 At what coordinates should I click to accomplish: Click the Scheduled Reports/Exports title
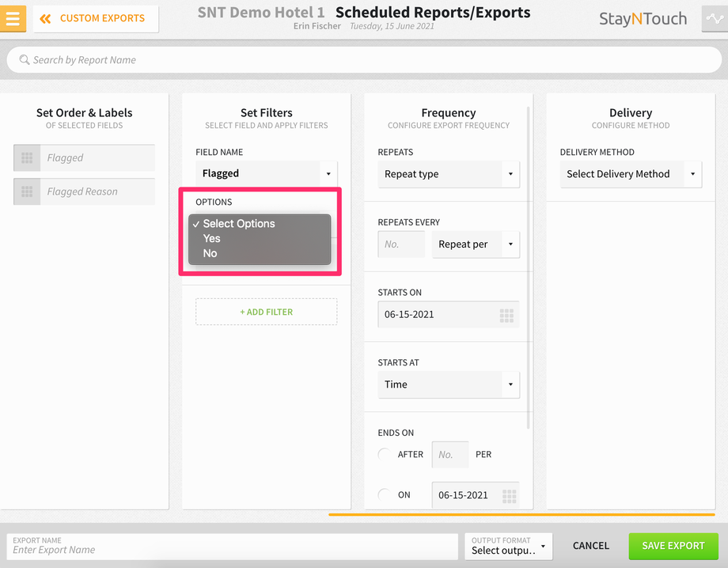(433, 13)
